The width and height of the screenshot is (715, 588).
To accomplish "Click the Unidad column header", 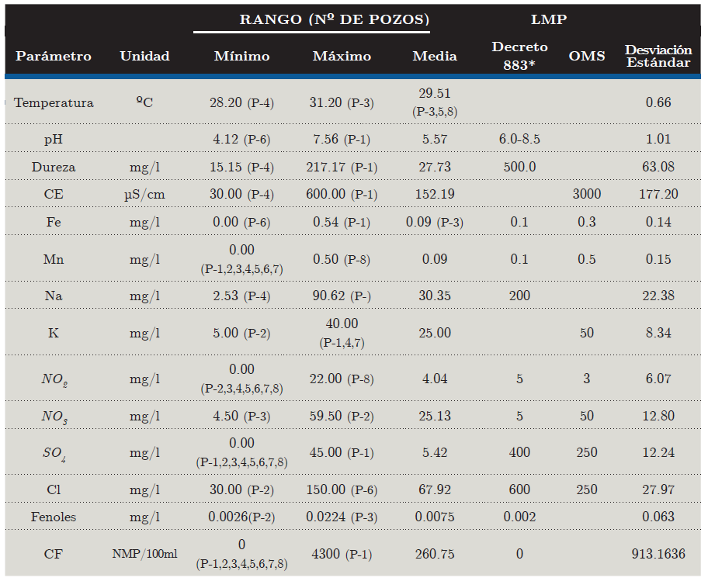I will (x=144, y=56).
